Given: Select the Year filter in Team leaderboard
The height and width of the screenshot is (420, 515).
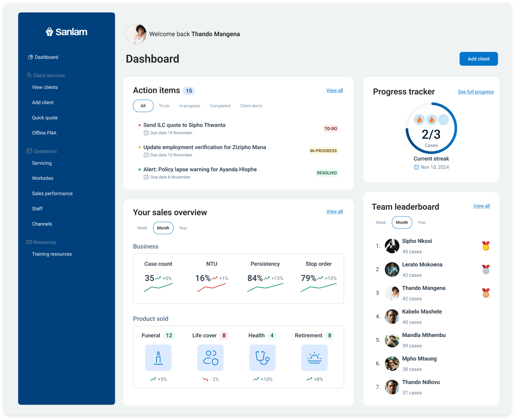Looking at the screenshot, I should coord(422,222).
